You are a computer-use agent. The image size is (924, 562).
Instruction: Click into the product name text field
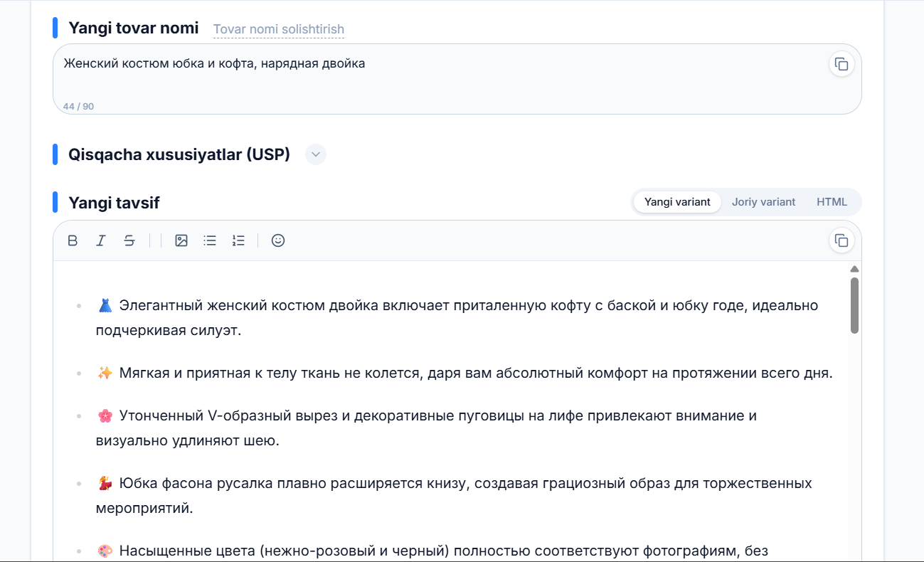point(457,79)
